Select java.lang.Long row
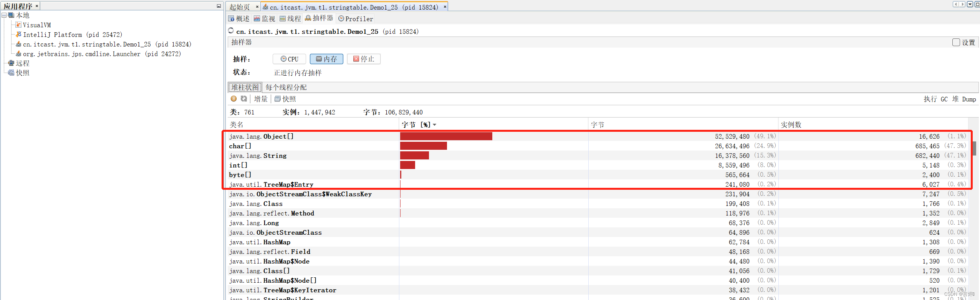This screenshot has height=300, width=980. coord(598,223)
